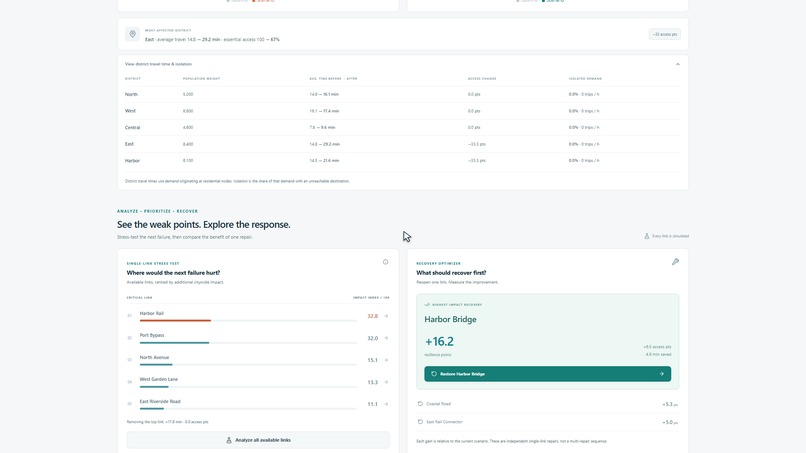
Task: Click the -33 access pts badge
Action: point(665,34)
